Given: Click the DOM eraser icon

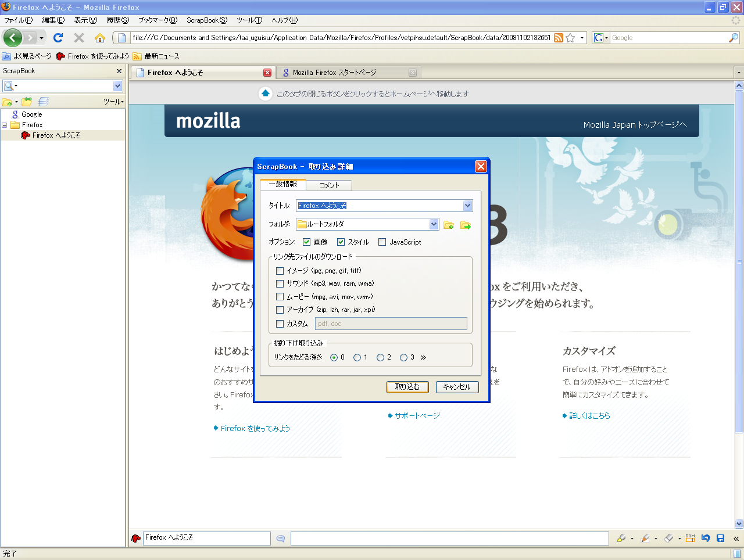Looking at the screenshot, I should (690, 539).
